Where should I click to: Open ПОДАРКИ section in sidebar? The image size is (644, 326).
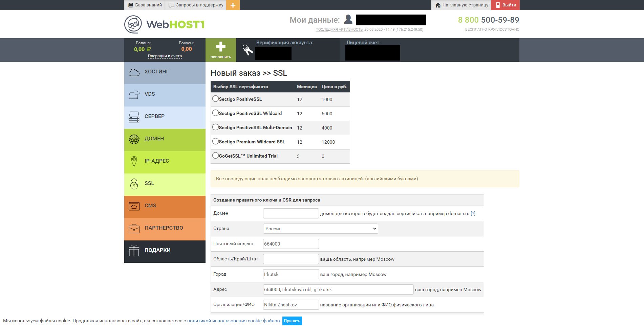(x=165, y=252)
